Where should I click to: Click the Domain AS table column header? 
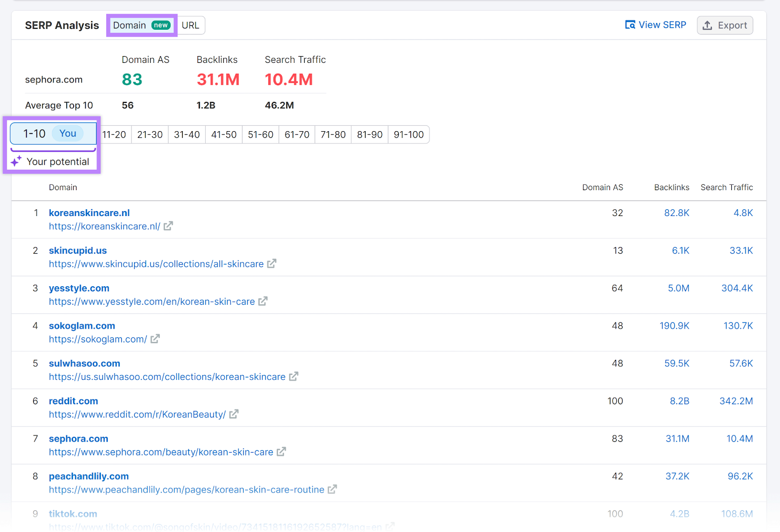[x=603, y=187]
